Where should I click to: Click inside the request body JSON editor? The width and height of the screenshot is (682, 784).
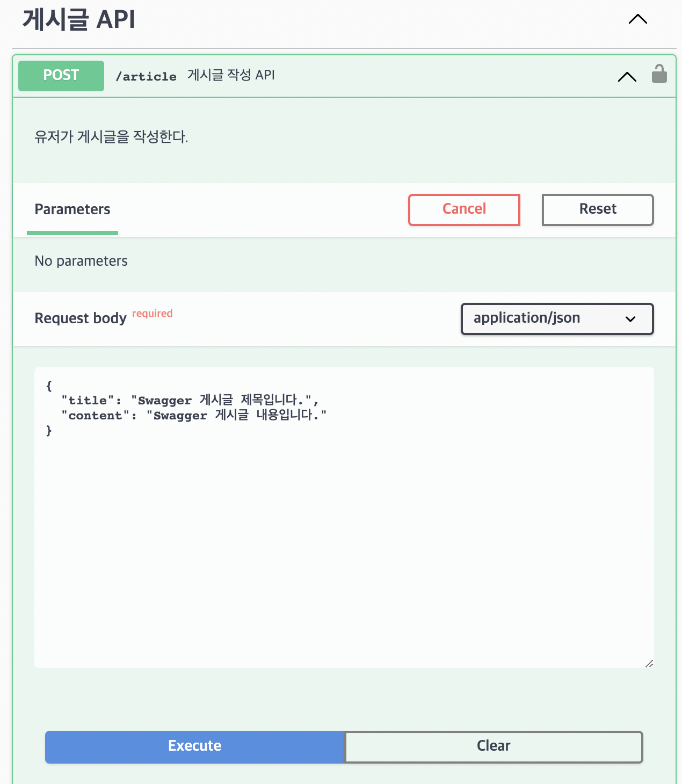pyautogui.click(x=344, y=518)
